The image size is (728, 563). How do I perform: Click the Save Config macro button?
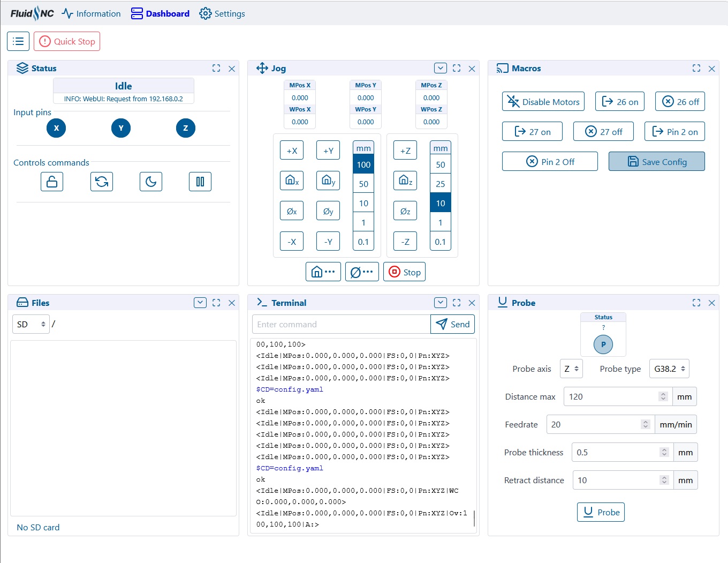tap(656, 162)
